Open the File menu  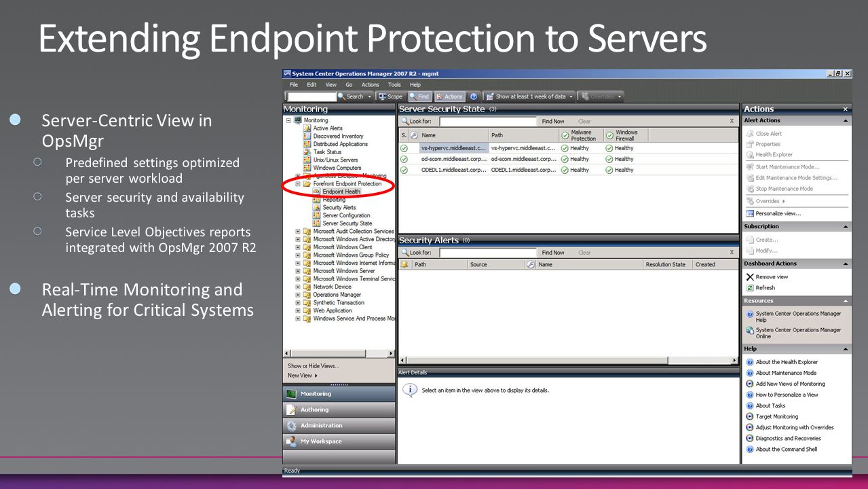(294, 85)
